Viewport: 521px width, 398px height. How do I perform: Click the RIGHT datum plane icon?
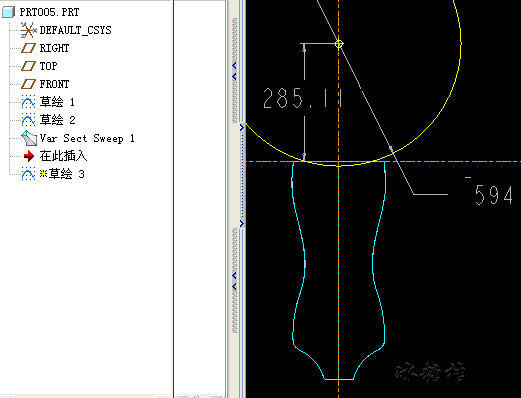[x=28, y=48]
